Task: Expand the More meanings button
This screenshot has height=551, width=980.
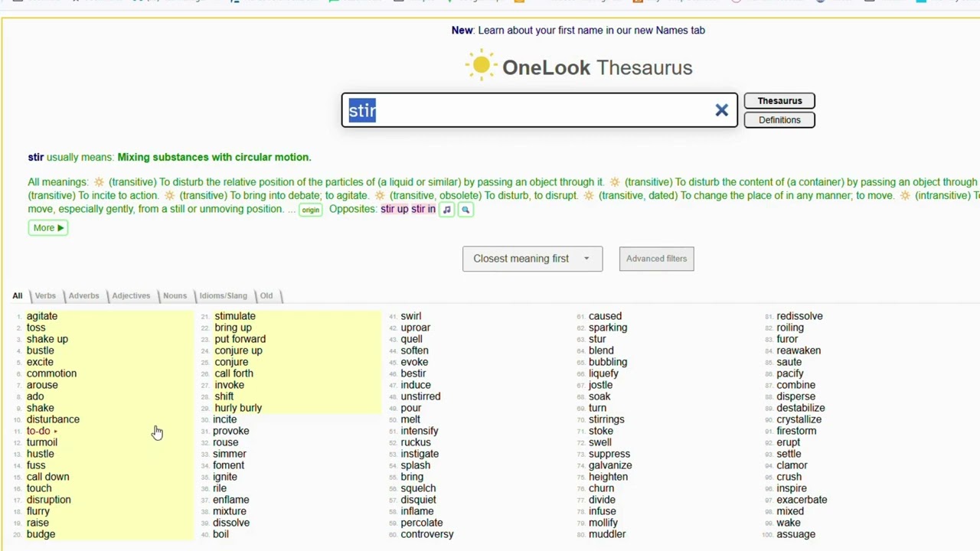Action: tap(48, 227)
